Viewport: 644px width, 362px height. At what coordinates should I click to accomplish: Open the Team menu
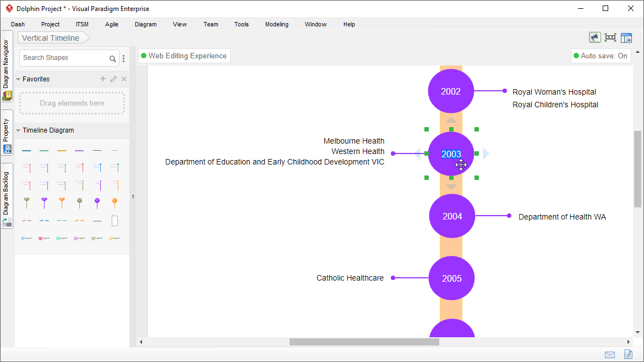click(x=211, y=24)
